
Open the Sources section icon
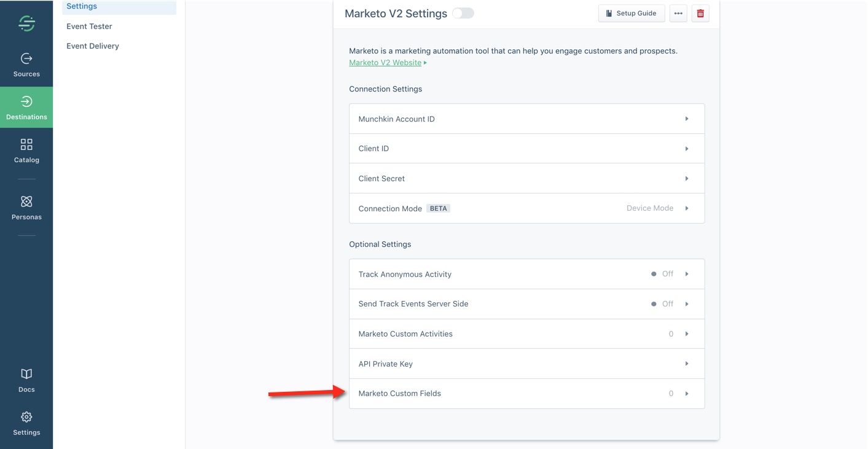coord(26,58)
